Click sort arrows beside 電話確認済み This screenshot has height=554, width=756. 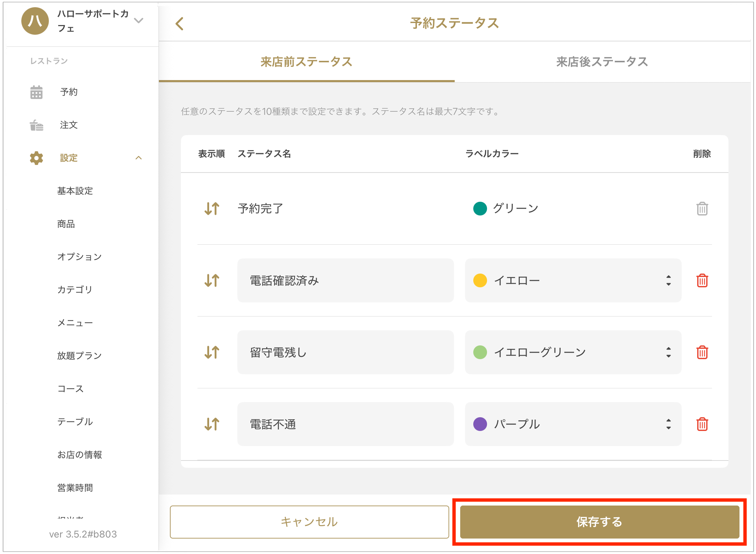pos(212,280)
